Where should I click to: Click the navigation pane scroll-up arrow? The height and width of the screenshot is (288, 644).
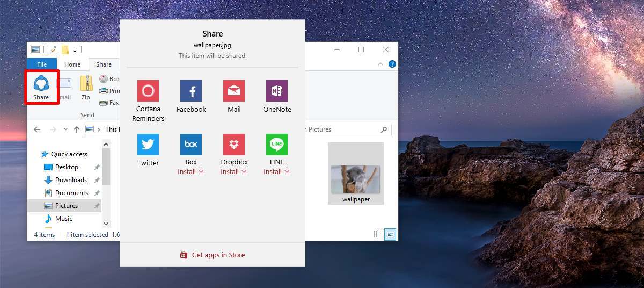pos(106,143)
